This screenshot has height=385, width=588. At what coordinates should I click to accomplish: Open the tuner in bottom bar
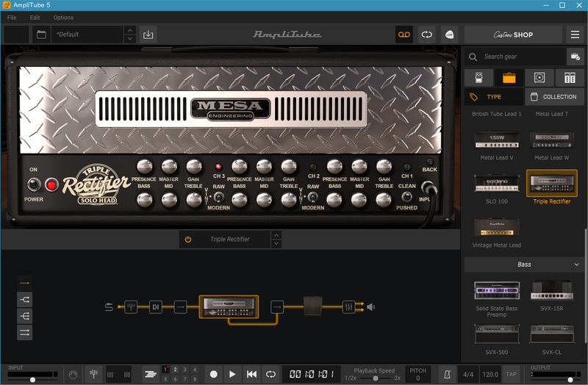point(94,374)
